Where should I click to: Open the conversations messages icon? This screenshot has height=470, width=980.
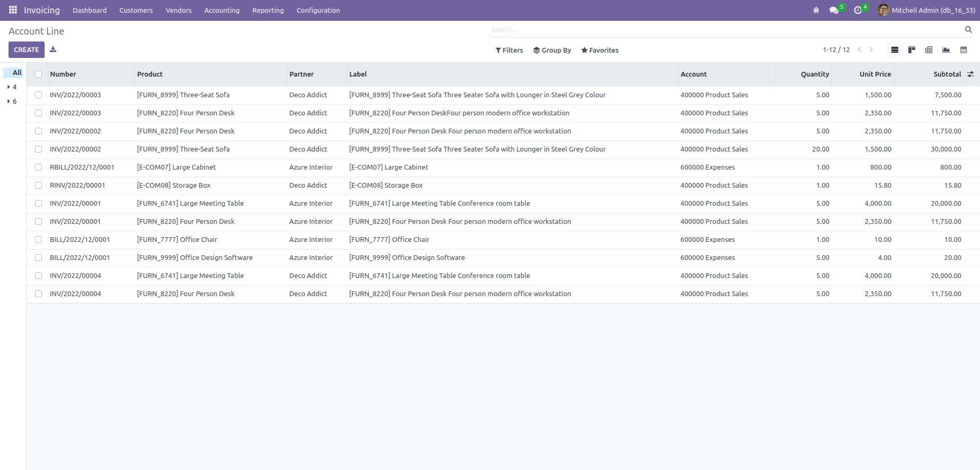point(834,10)
